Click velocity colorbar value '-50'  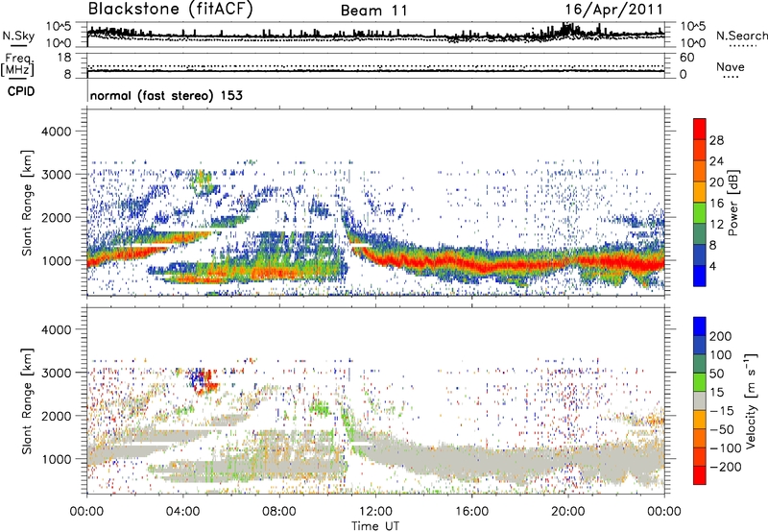[x=722, y=429]
